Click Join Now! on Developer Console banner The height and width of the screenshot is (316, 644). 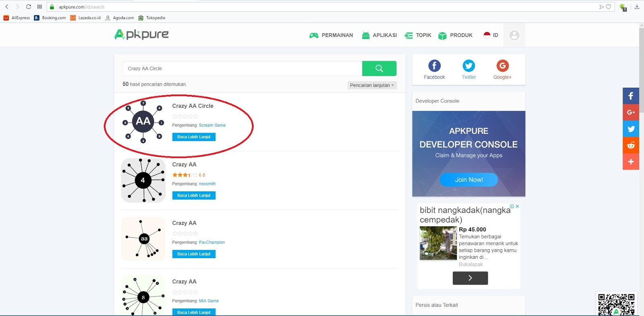tap(469, 180)
